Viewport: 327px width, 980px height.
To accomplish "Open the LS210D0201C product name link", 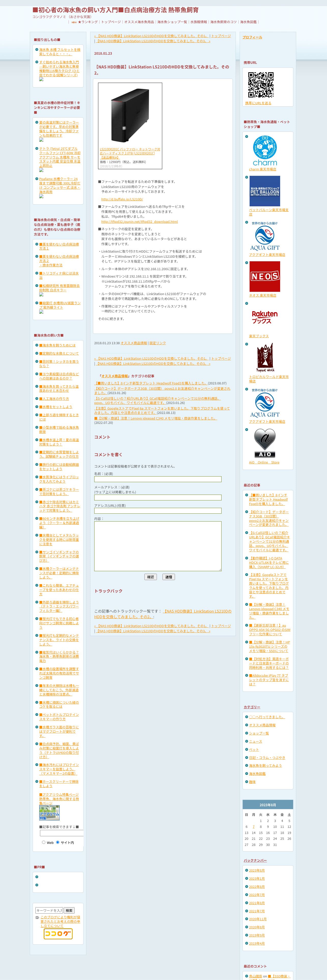I will (130, 153).
